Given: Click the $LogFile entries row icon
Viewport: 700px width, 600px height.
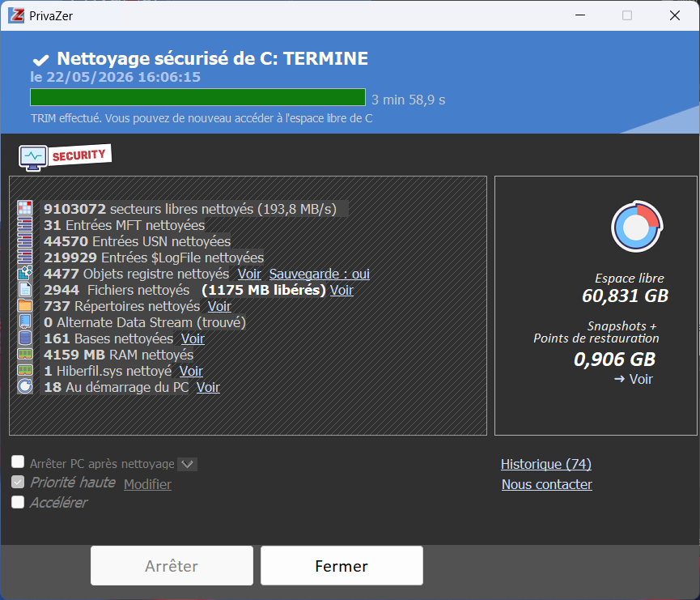Looking at the screenshot, I should [x=25, y=257].
